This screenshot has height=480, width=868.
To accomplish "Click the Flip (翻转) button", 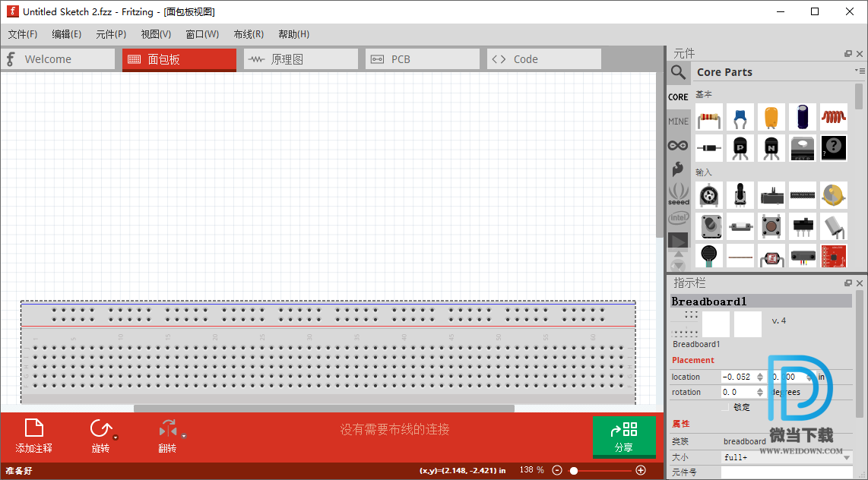I will point(168,436).
